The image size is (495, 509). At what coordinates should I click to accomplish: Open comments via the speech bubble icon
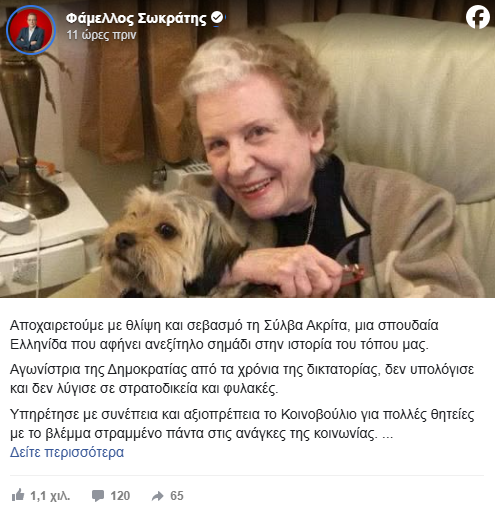click(x=98, y=496)
